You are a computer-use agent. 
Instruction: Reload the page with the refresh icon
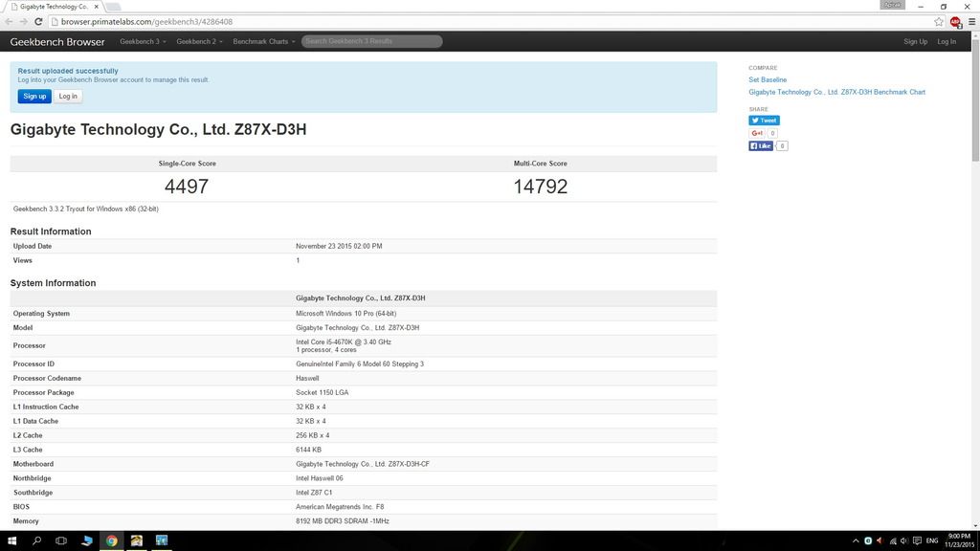pos(38,22)
